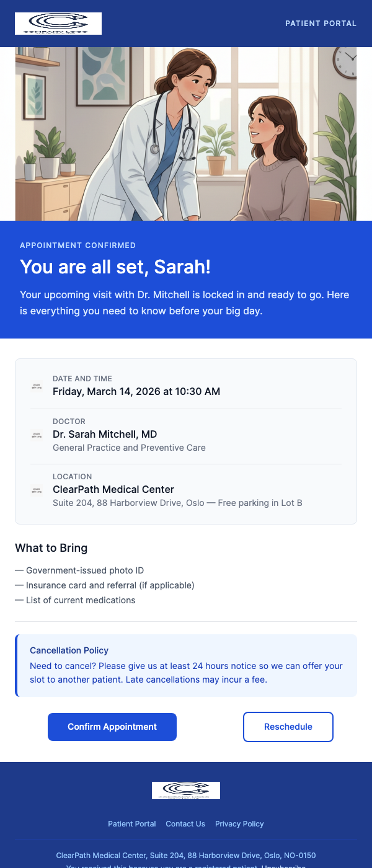The width and height of the screenshot is (372, 868).
Task: Click the Unsubscribe link at the bottom
Action: coord(286,866)
